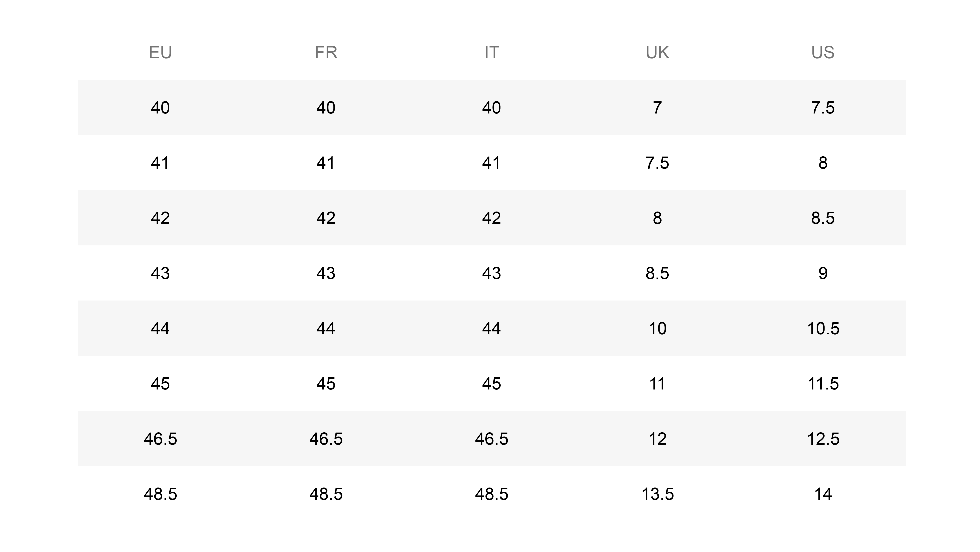Select US size 8 cell
The height and width of the screenshot is (552, 980).
[x=823, y=163]
